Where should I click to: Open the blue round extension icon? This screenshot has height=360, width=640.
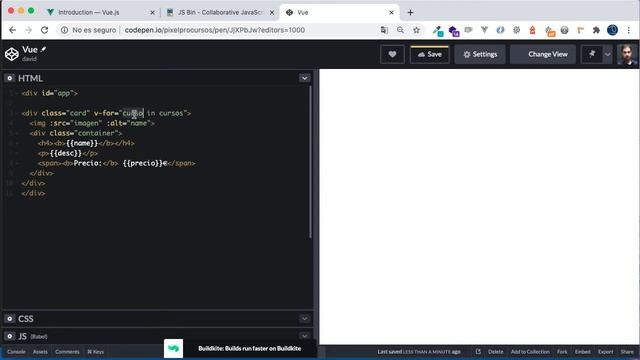coord(500,30)
